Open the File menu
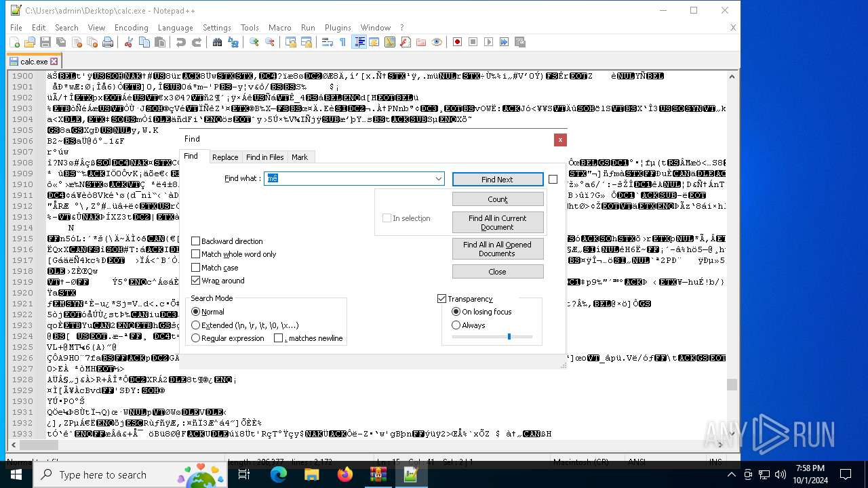 [x=16, y=28]
